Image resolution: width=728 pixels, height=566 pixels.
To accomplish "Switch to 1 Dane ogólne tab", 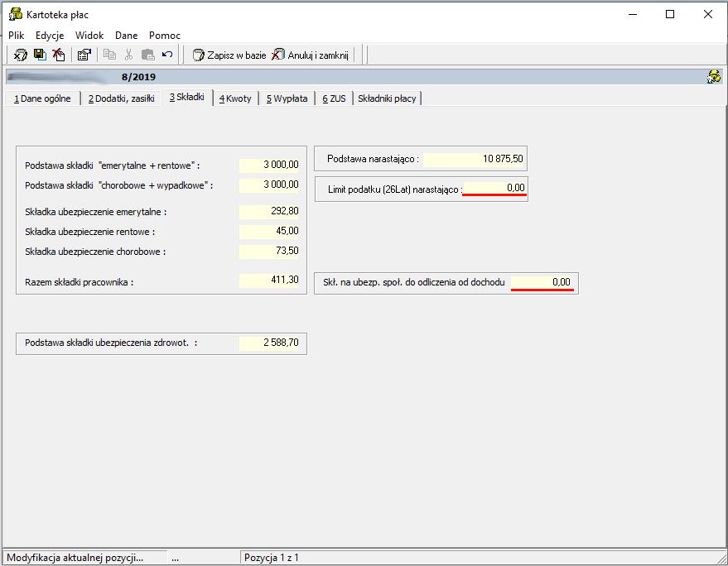I will (x=42, y=98).
